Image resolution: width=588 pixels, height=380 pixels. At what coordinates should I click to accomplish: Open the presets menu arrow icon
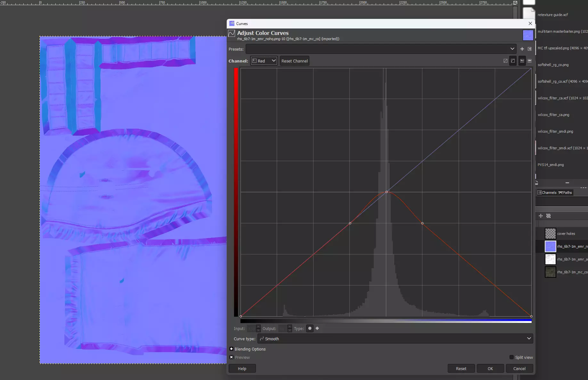[x=529, y=49]
